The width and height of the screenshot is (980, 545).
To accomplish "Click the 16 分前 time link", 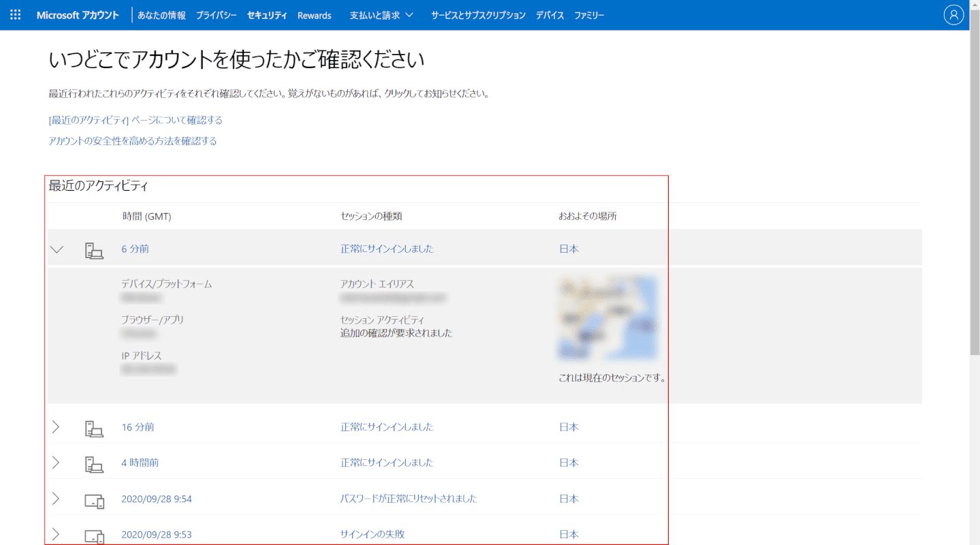I will (x=138, y=427).
